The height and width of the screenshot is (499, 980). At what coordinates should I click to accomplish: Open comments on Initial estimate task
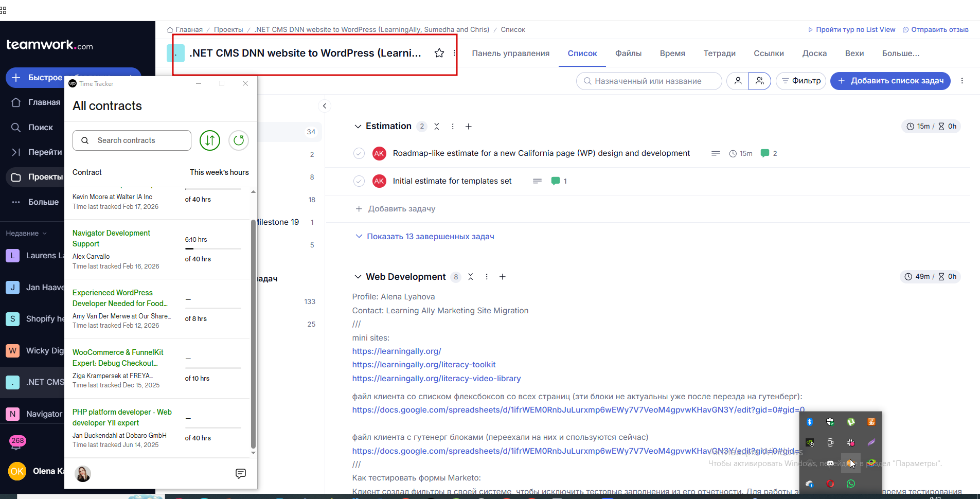[559, 181]
